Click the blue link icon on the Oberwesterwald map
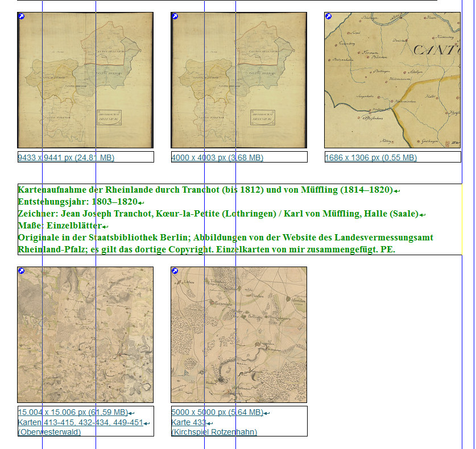 [22, 271]
